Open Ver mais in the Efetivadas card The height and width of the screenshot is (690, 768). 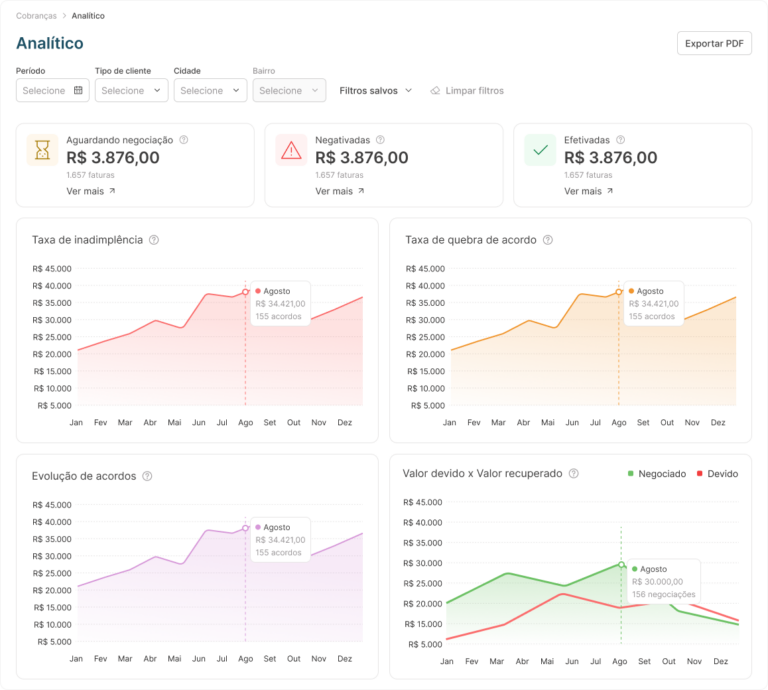588,191
